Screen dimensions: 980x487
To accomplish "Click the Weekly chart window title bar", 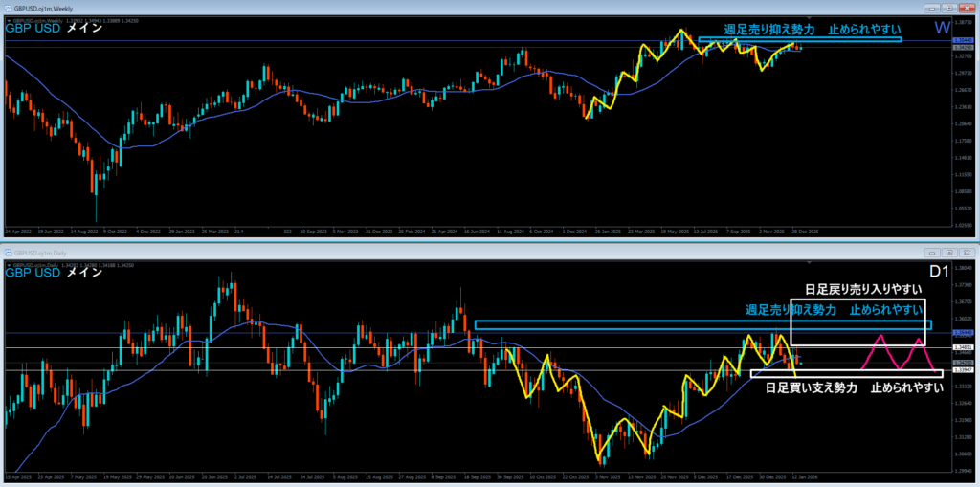I will coord(383,8).
